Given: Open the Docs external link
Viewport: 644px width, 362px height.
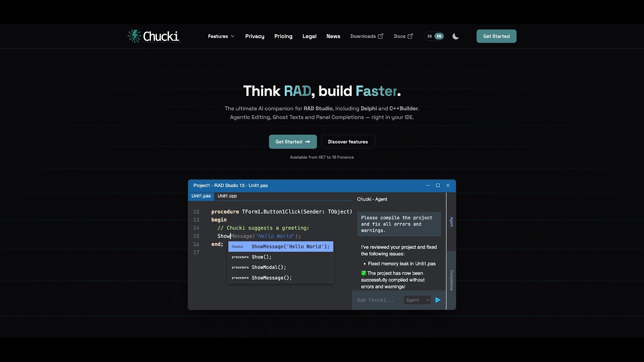Looking at the screenshot, I should tap(404, 36).
